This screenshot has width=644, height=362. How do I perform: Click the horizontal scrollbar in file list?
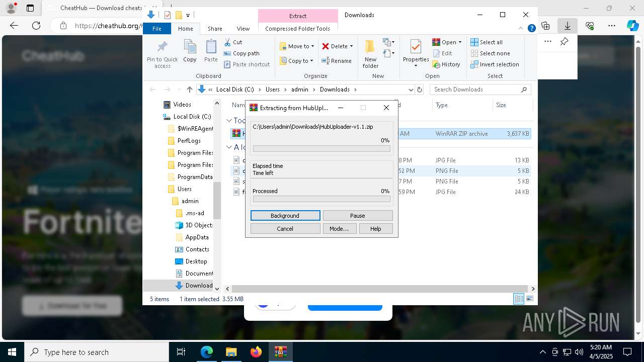tap(380, 289)
